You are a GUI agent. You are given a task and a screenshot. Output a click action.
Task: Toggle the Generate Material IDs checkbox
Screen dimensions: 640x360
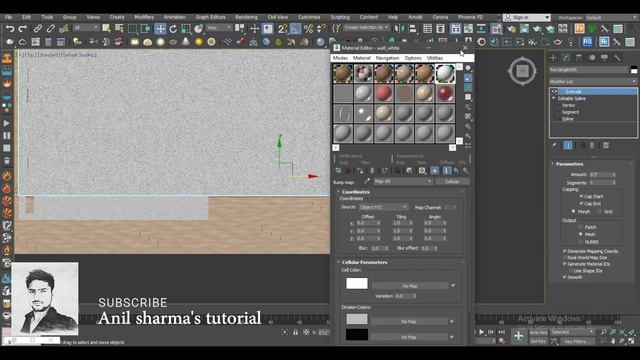[x=565, y=264]
